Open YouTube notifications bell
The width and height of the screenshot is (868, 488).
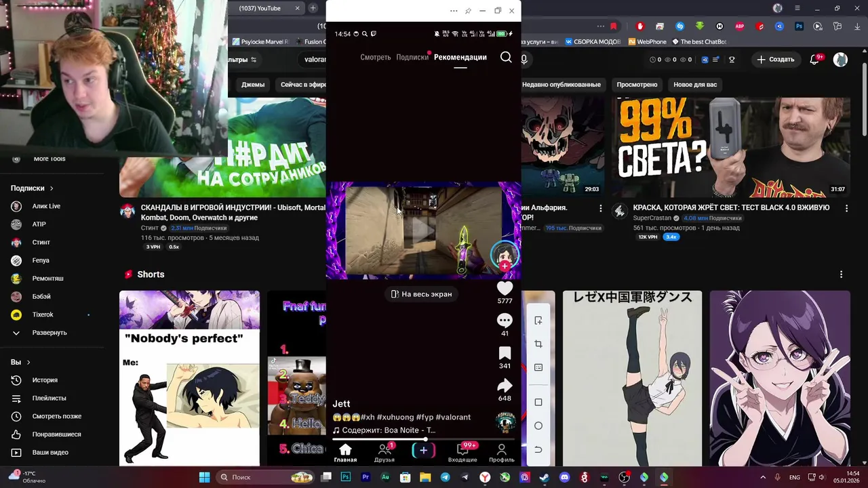[x=815, y=60]
